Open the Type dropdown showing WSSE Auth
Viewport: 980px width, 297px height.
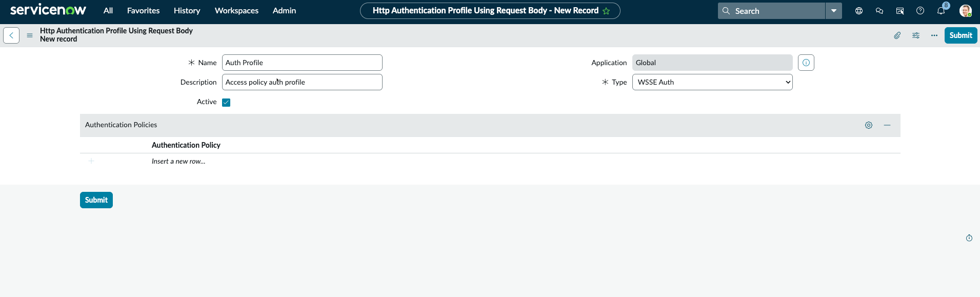tap(712, 82)
